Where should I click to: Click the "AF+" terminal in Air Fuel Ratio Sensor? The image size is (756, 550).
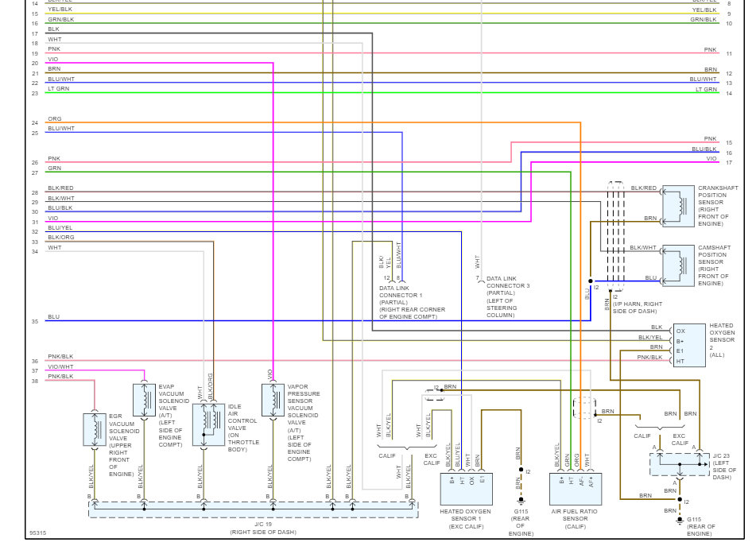pyautogui.click(x=591, y=481)
